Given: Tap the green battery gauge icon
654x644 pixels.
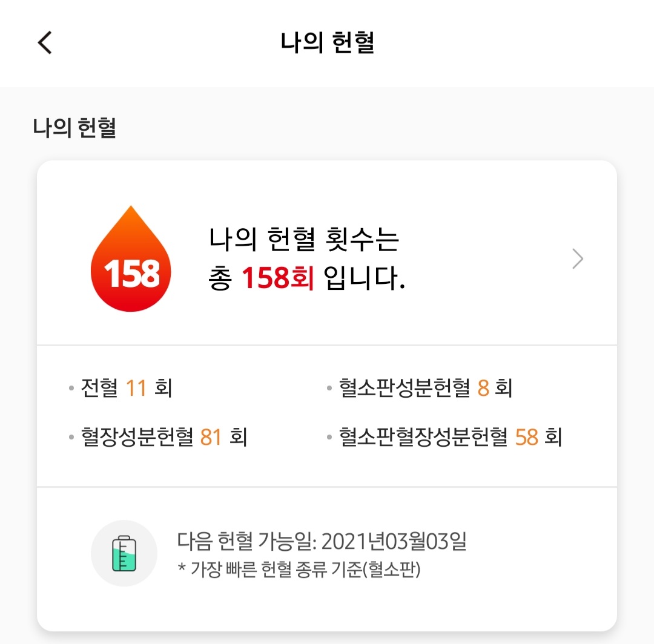Looking at the screenshot, I should [x=124, y=553].
